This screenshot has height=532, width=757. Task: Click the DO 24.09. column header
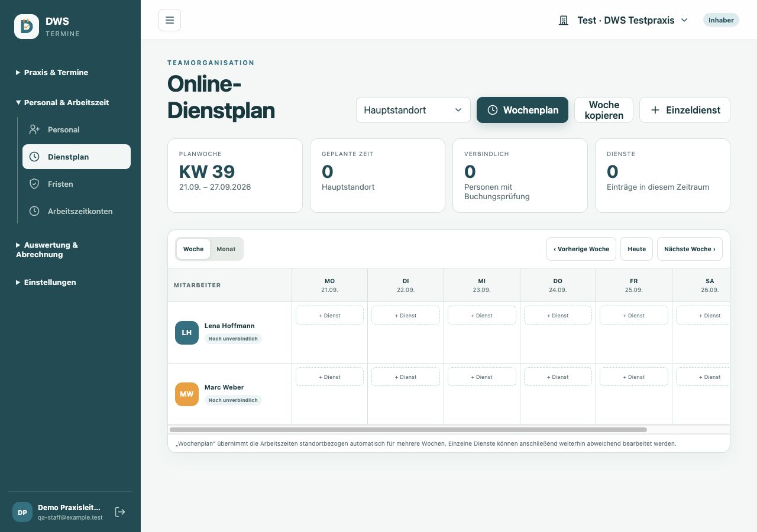(558, 285)
